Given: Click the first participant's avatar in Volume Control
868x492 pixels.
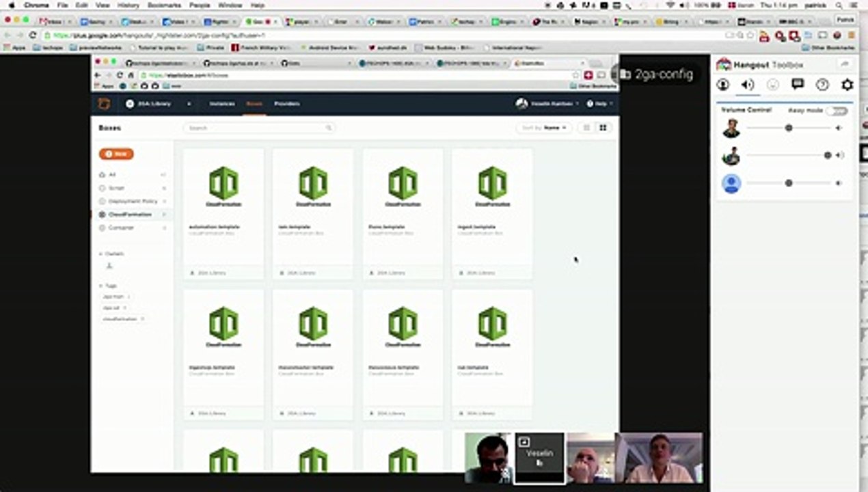Looking at the screenshot, I should coord(731,128).
